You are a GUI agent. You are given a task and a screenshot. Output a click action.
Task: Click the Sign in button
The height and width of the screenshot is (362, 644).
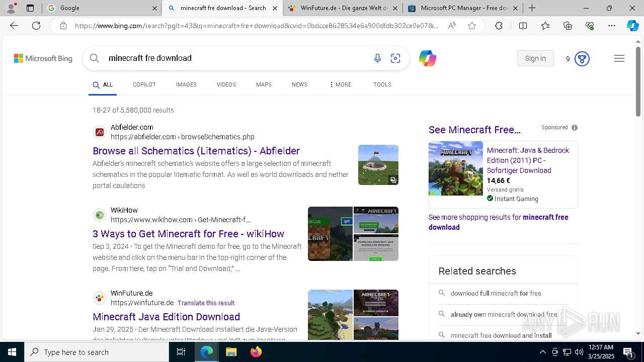(535, 58)
